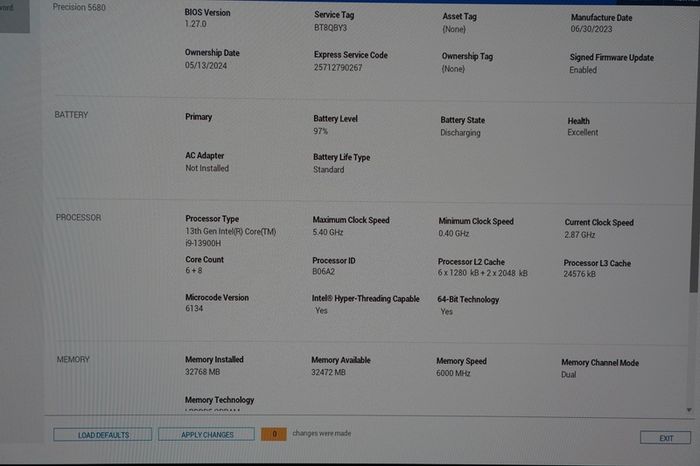Click the Memory Channel Mode Dual value
Image resolution: width=700 pixels, height=466 pixels.
tap(569, 374)
